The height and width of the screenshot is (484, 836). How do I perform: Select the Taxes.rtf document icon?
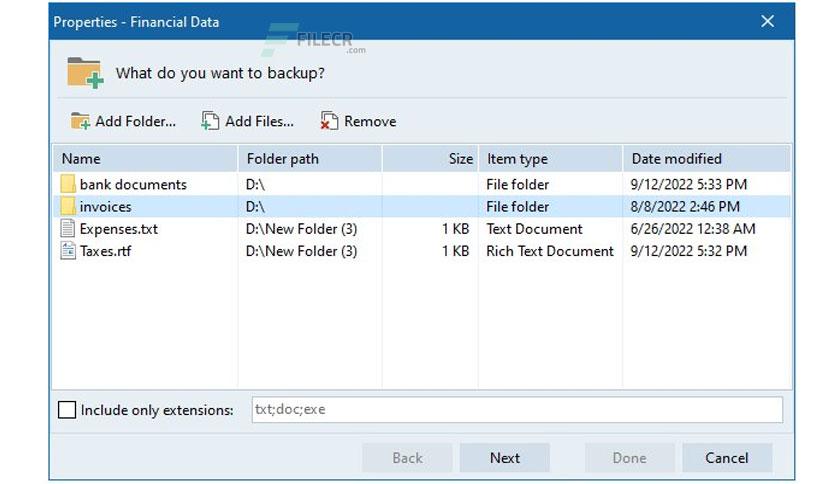(x=68, y=251)
